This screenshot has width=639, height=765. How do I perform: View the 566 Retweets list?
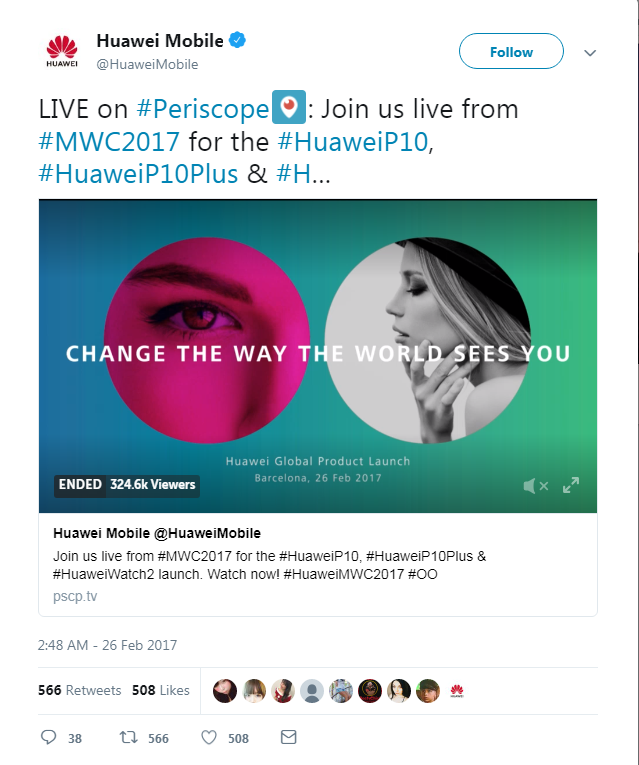[x=80, y=690]
